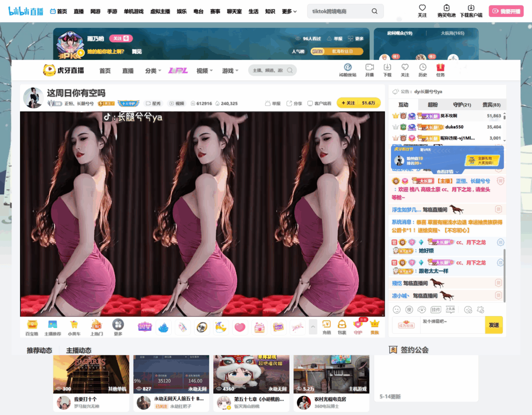The width and height of the screenshot is (532, 415).
Task: Disable danmaku with the crossed chat-bubble toggle
Action: point(468,310)
